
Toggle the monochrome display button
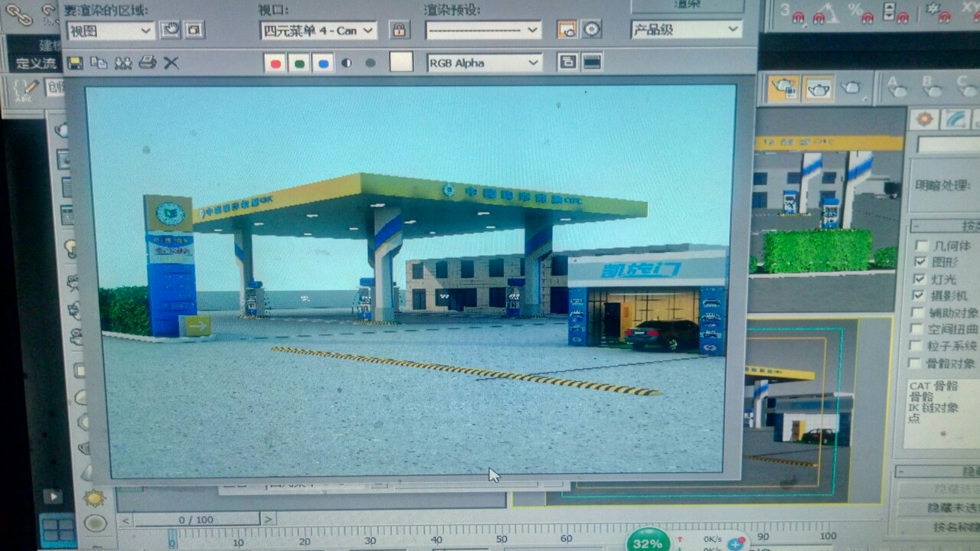(x=371, y=63)
